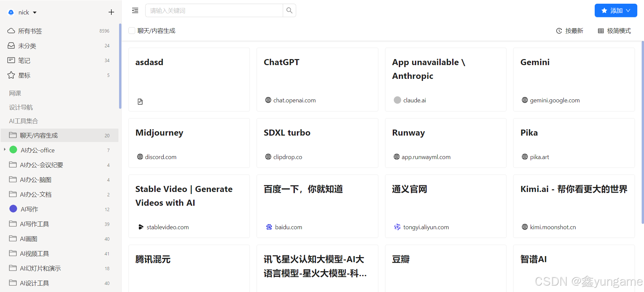Open AI写作工具 folder
The height and width of the screenshot is (292, 644).
pyautogui.click(x=59, y=224)
